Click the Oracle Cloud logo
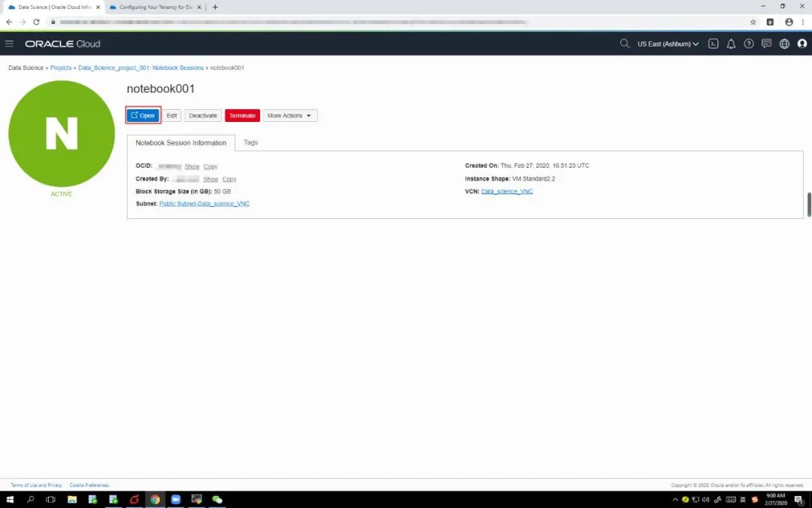The width and height of the screenshot is (812, 508). click(x=62, y=44)
